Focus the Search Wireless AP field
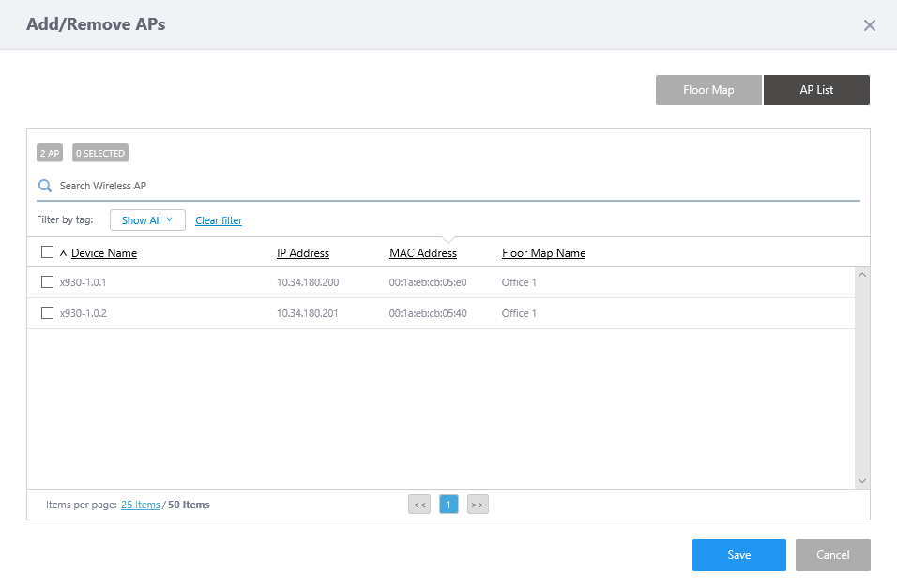Image resolution: width=897 pixels, height=588 pixels. tap(450, 186)
